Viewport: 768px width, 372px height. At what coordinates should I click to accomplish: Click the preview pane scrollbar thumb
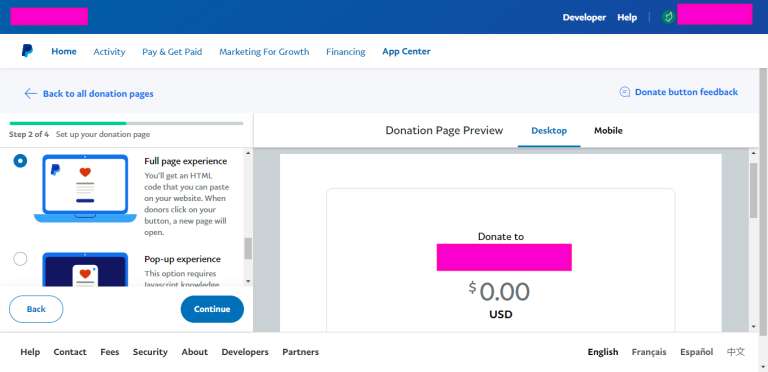coord(753,190)
